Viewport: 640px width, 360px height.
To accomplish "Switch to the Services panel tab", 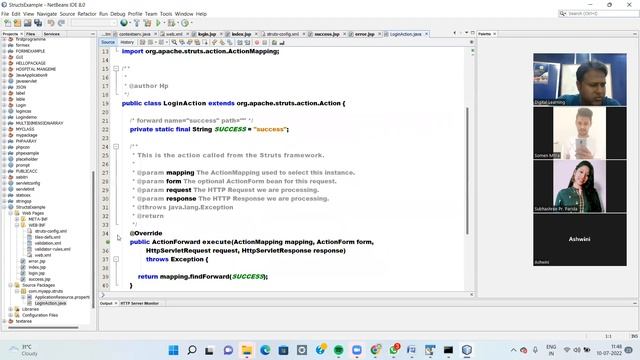I will [51, 34].
